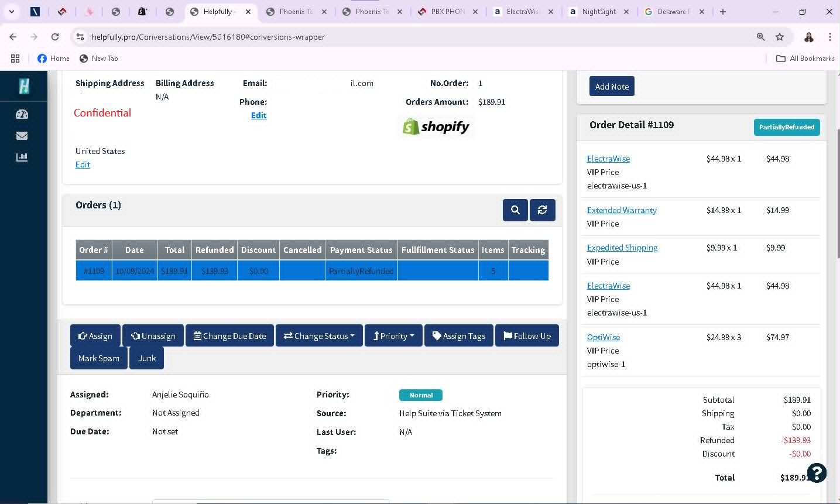Viewport: 840px width, 504px height.
Task: Click the Orders Amount value $189.91
Action: [492, 102]
